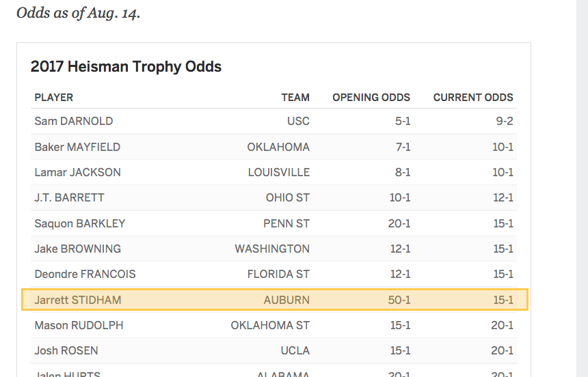Screen dimensions: 588x377
Task: Click the AUBURN team cell
Action: point(286,300)
